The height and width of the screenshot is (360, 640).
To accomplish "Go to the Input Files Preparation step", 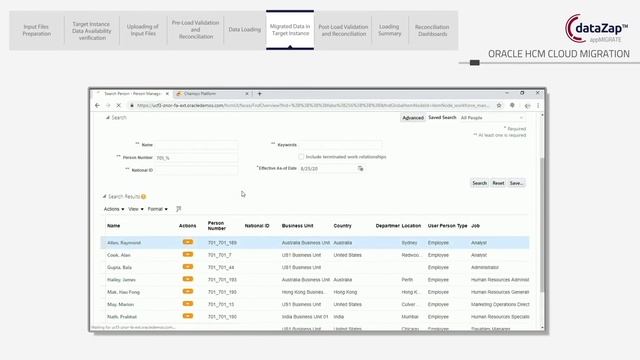I will (37, 30).
